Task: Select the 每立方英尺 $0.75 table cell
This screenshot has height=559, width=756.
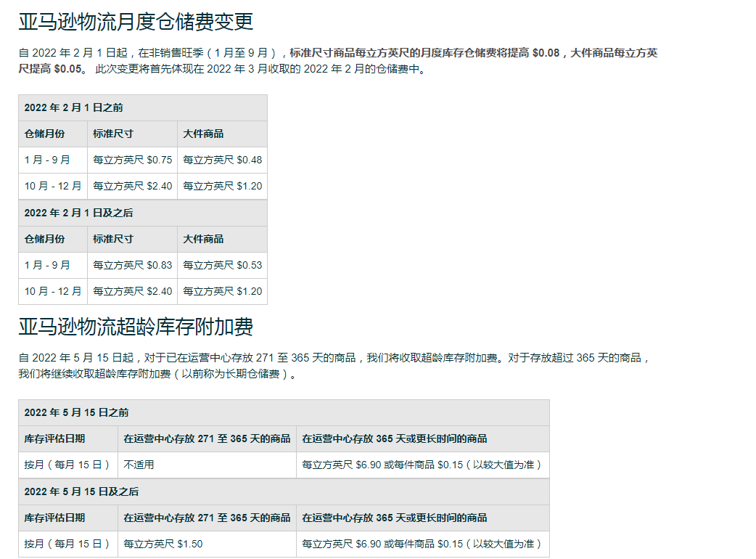Action: point(133,160)
